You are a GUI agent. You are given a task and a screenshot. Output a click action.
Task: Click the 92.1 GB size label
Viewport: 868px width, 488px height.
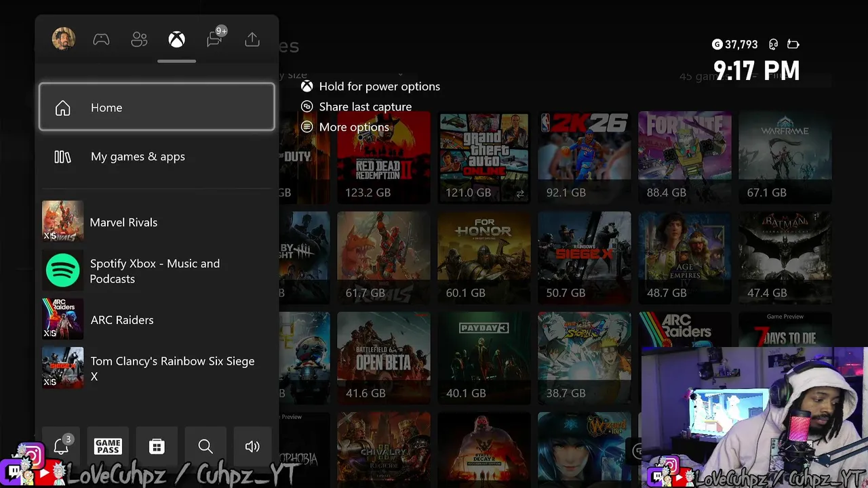tap(566, 192)
